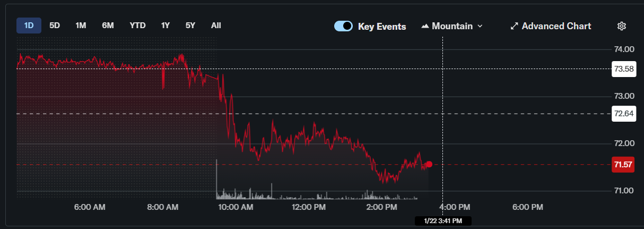This screenshot has height=229, width=644.
Task: Select the 5Y time range
Action: point(190,26)
